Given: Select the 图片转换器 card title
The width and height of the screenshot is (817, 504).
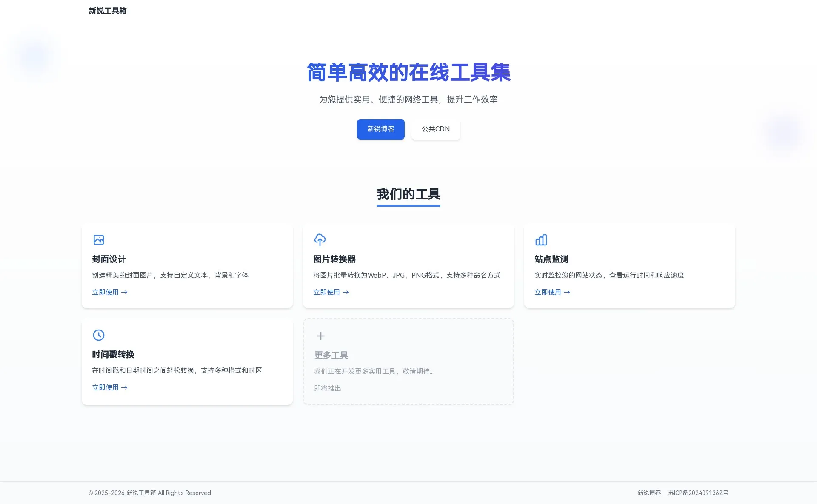Looking at the screenshot, I should [x=334, y=259].
